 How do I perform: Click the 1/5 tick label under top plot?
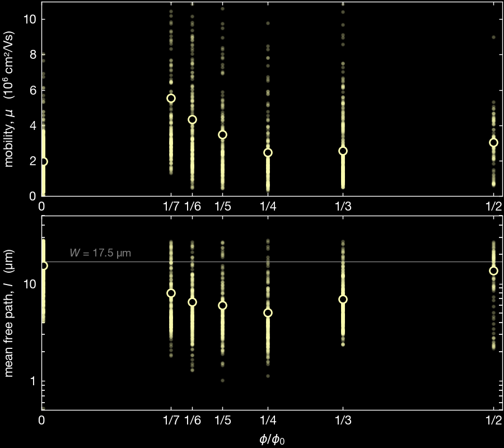(222, 206)
